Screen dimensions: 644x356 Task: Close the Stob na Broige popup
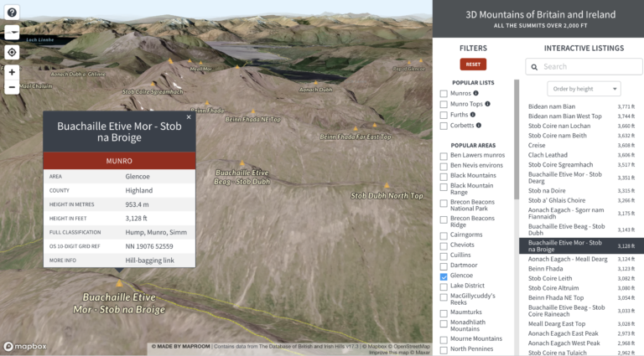[x=189, y=117]
